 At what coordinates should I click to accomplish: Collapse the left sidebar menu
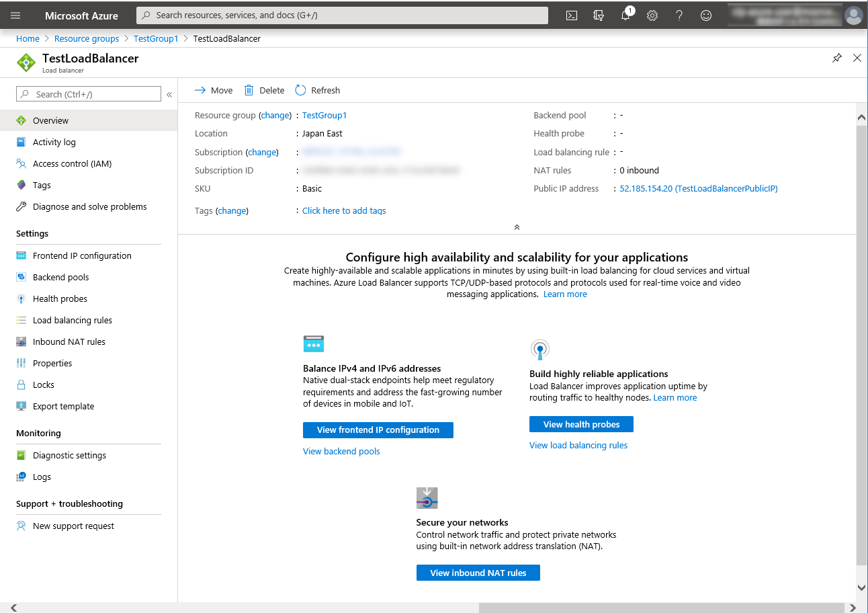169,95
